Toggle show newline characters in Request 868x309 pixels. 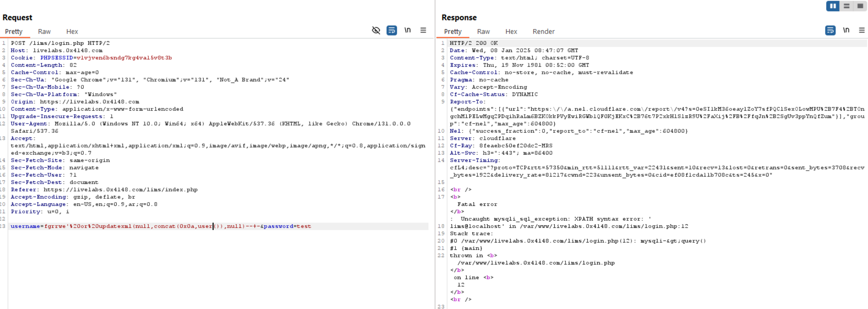(x=408, y=30)
